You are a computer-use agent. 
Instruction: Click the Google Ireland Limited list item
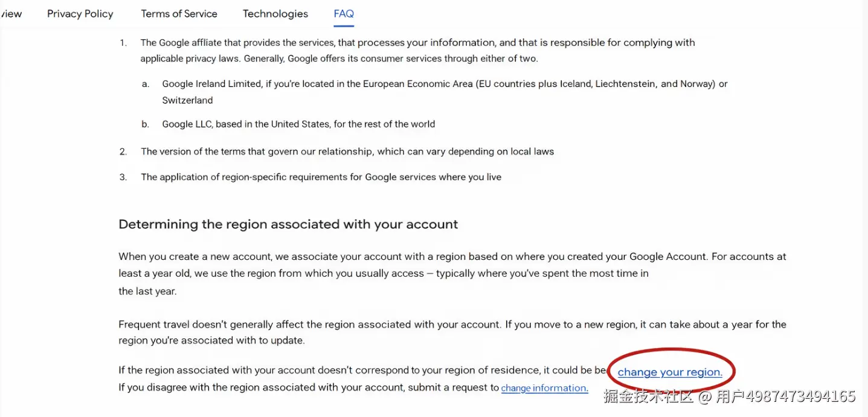coord(444,84)
